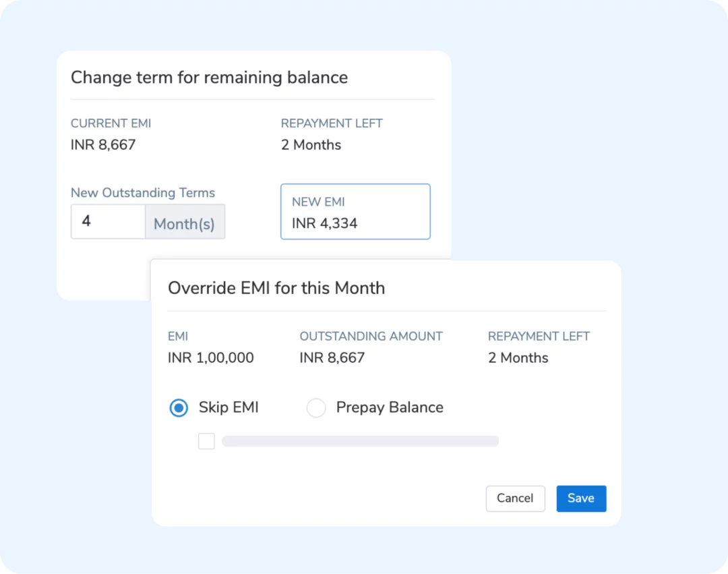Screen dimensions: 728x574
Task: Click the NEW EMI value box
Action: pyautogui.click(x=356, y=212)
